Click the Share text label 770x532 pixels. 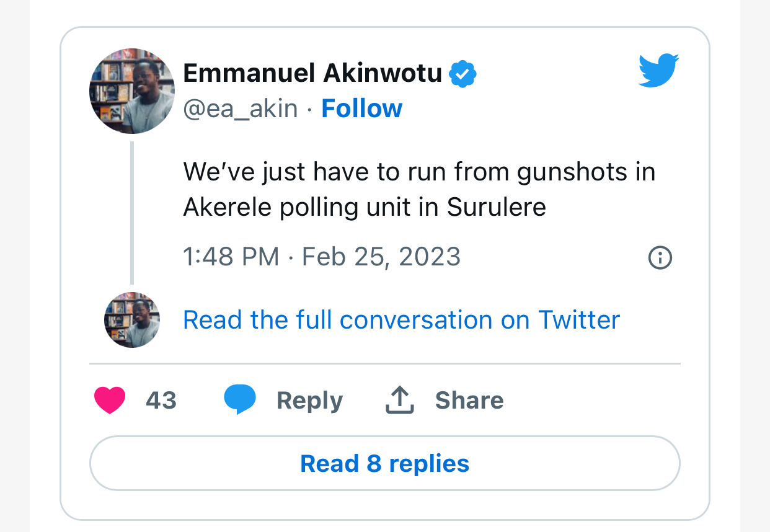click(x=469, y=401)
